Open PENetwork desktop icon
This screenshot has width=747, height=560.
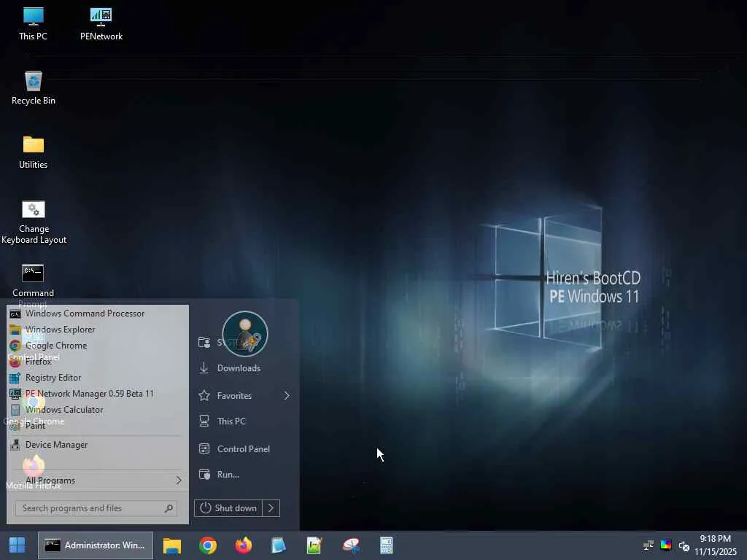pos(101,23)
